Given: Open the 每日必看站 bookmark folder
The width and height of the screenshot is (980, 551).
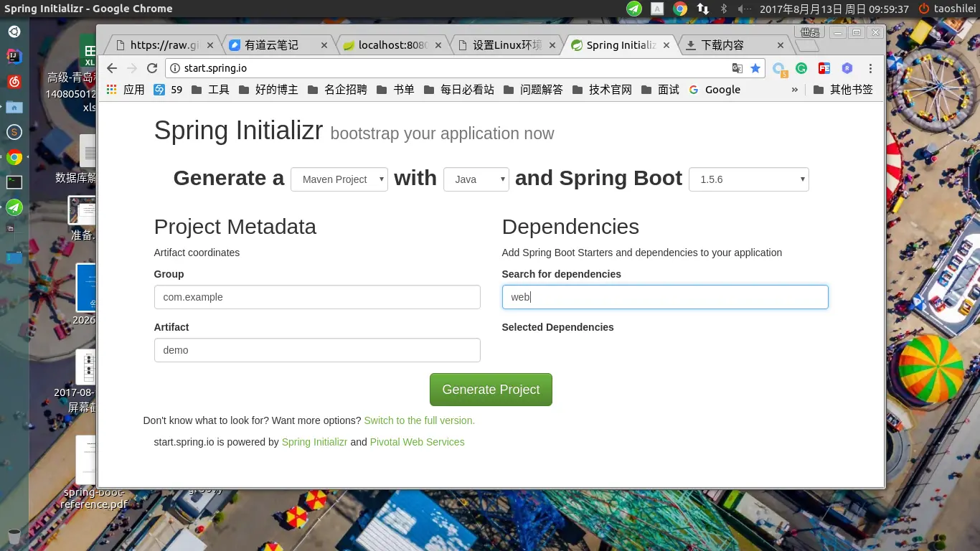Looking at the screenshot, I should (458, 90).
